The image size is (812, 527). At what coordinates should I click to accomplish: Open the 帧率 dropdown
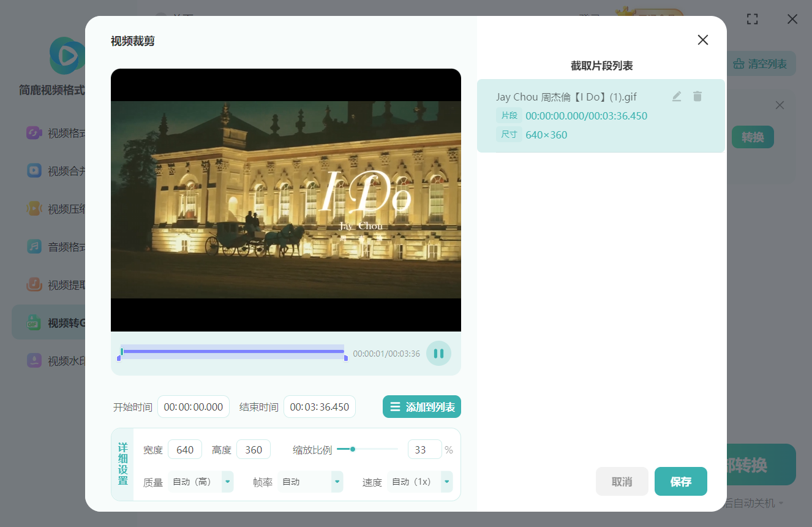pos(310,482)
